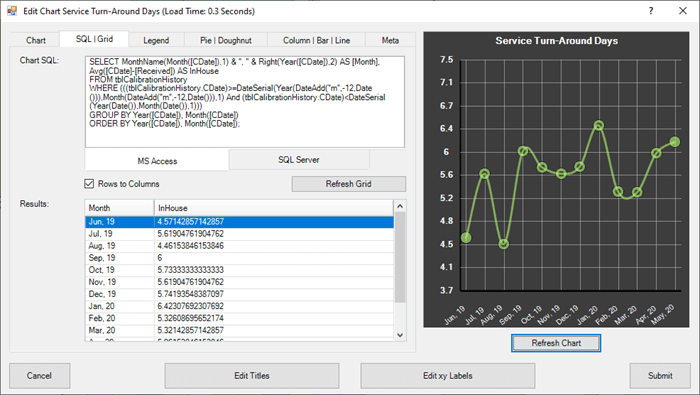
Task: Click the Refresh Grid button
Action: pyautogui.click(x=349, y=184)
